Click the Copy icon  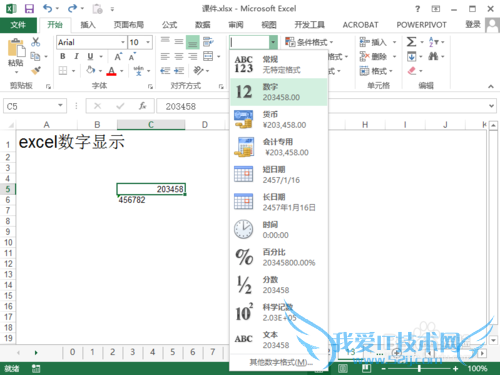coord(35,56)
